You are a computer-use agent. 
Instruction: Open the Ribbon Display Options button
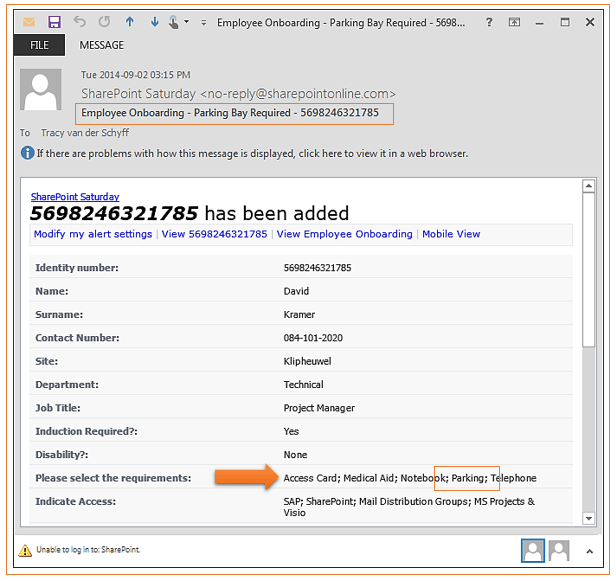click(514, 21)
